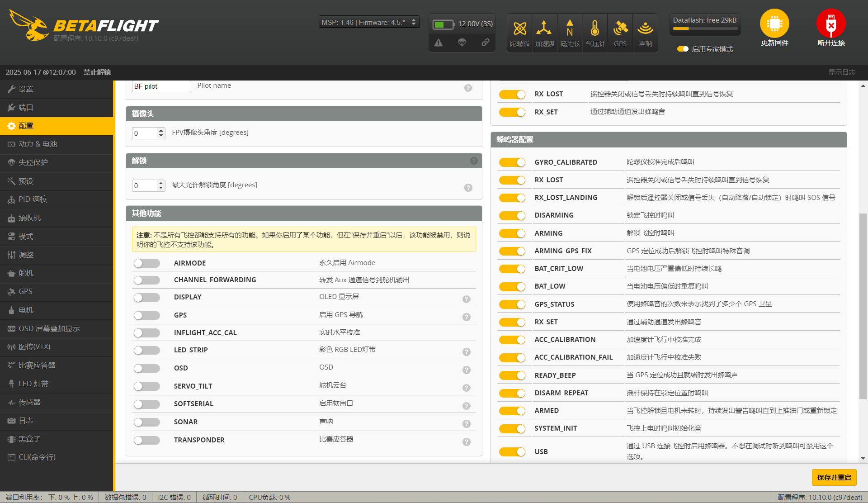This screenshot has width=868, height=503.
Task: Disable SYSTEM_INIT beeper toggle
Action: point(512,428)
